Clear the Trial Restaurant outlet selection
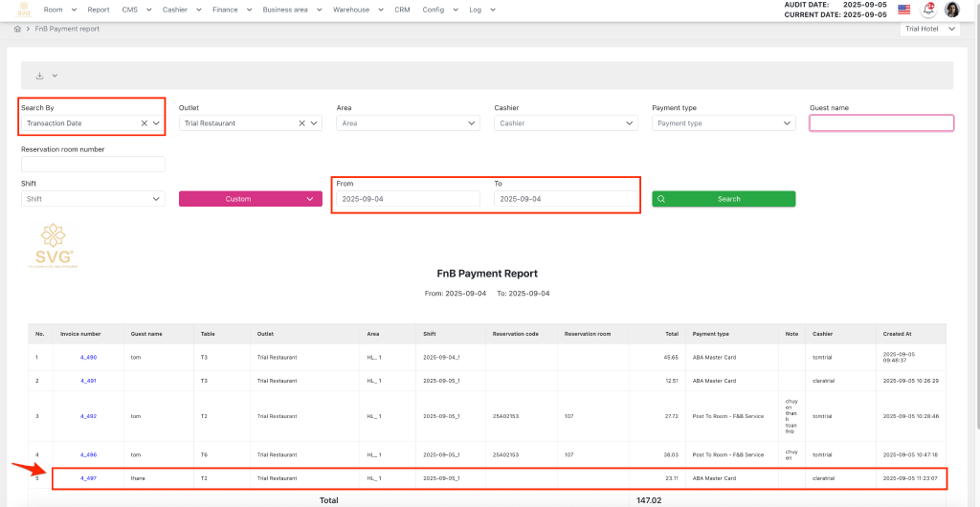Screen dimensions: 980x507 [x=301, y=123]
